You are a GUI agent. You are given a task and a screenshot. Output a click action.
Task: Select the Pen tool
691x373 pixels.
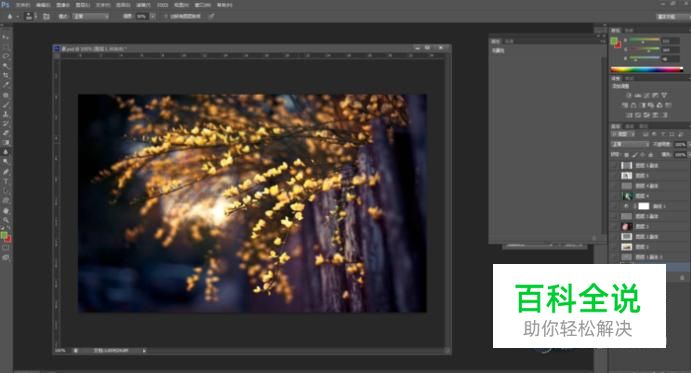[x=6, y=172]
